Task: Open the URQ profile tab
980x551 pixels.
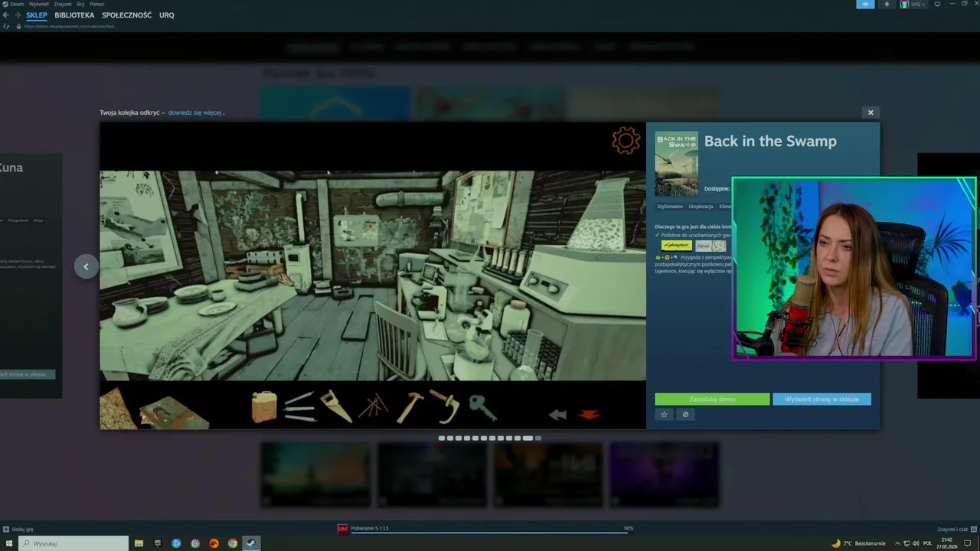Action: 167,15
